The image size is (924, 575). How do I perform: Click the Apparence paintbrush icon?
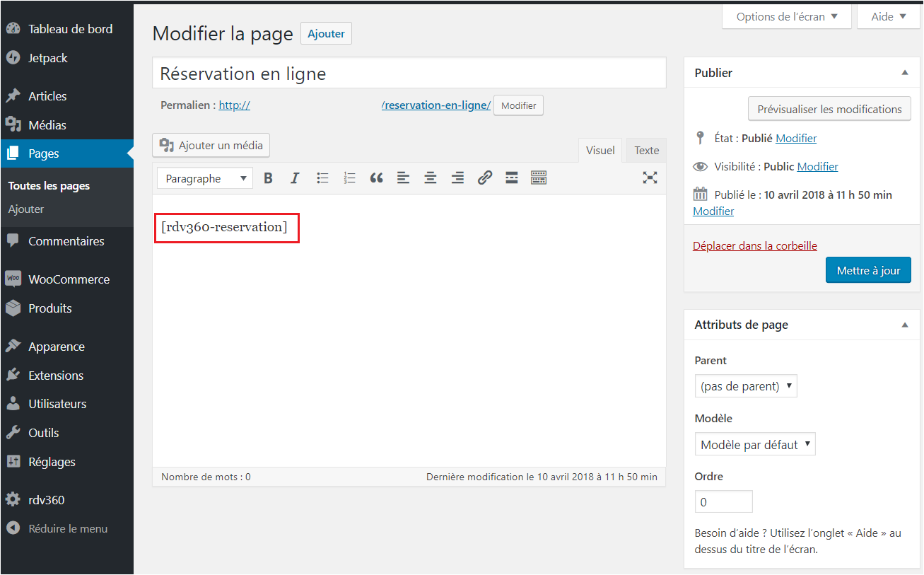tap(13, 347)
